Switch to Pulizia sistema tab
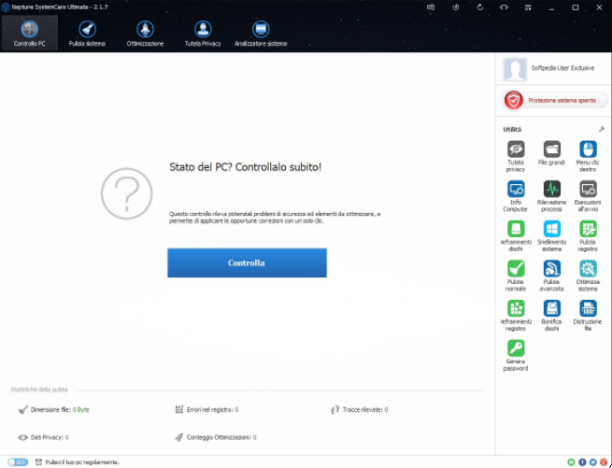The image size is (612, 468). click(87, 34)
